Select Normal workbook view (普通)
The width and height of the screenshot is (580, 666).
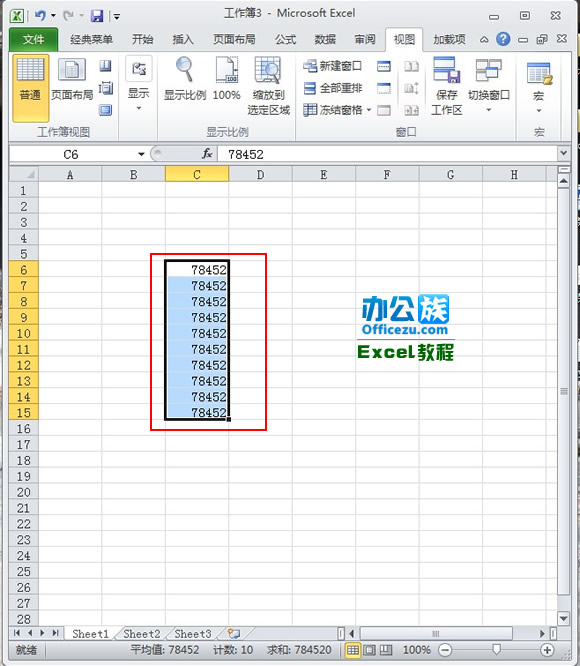[30, 88]
